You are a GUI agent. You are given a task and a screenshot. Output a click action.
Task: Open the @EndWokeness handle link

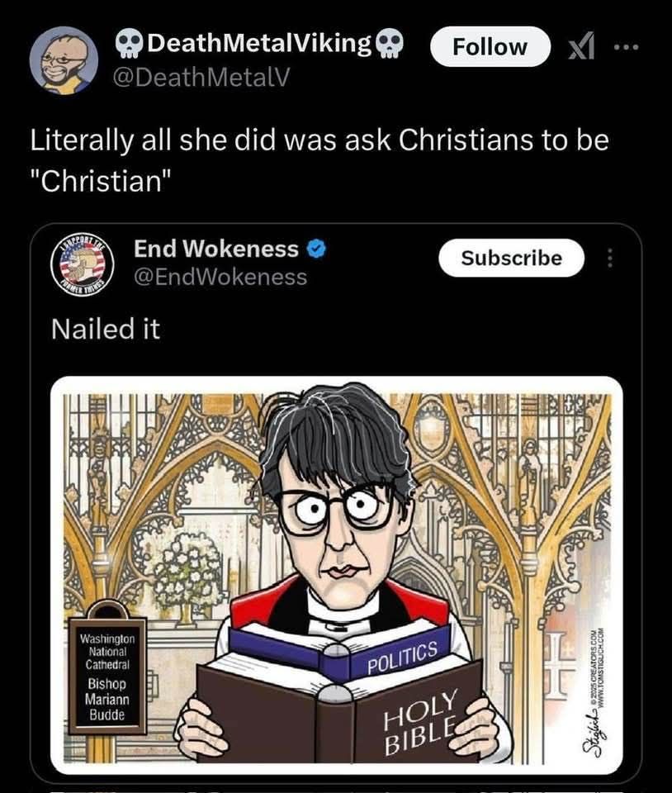pyautogui.click(x=220, y=277)
